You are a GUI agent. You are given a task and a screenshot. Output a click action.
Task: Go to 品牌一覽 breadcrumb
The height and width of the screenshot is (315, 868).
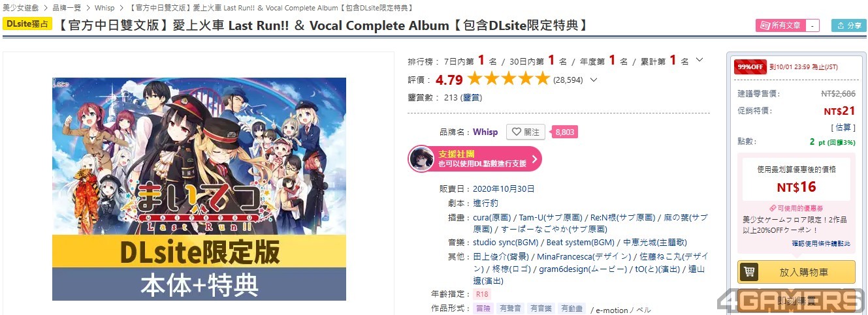[66, 8]
